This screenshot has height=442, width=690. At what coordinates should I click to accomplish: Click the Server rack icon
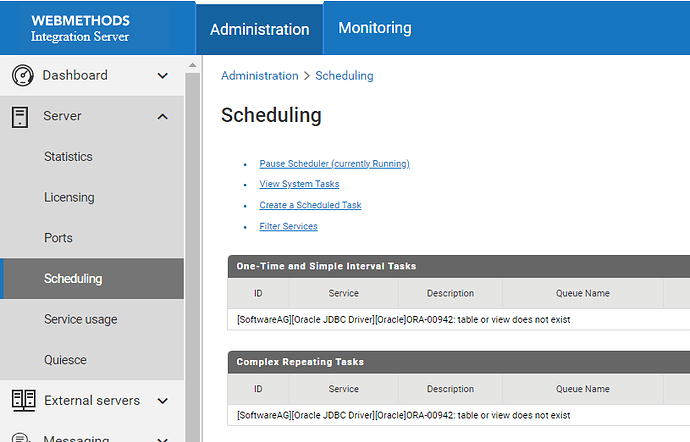[20, 117]
